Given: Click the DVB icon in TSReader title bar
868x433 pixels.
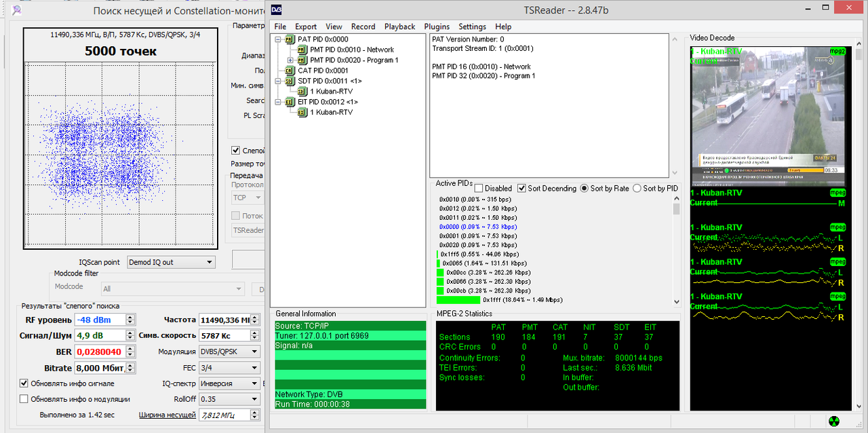Looking at the screenshot, I should tap(277, 10).
